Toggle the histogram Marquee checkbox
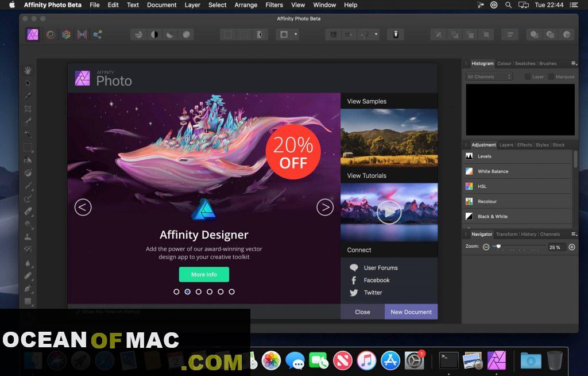 pos(551,76)
